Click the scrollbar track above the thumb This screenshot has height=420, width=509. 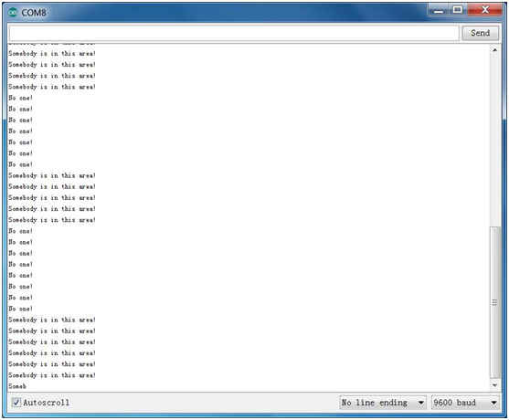[494, 141]
